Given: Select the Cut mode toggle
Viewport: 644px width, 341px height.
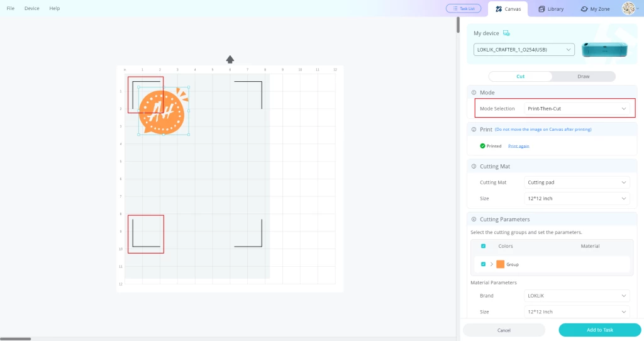Looking at the screenshot, I should pyautogui.click(x=520, y=76).
